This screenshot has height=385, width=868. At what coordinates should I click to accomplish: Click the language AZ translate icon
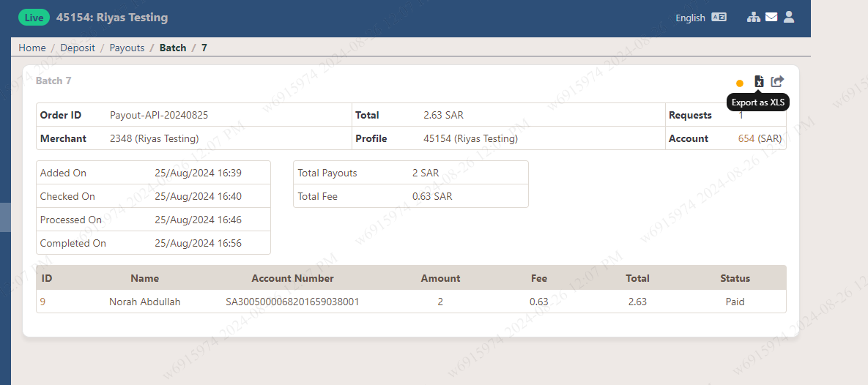pyautogui.click(x=719, y=17)
